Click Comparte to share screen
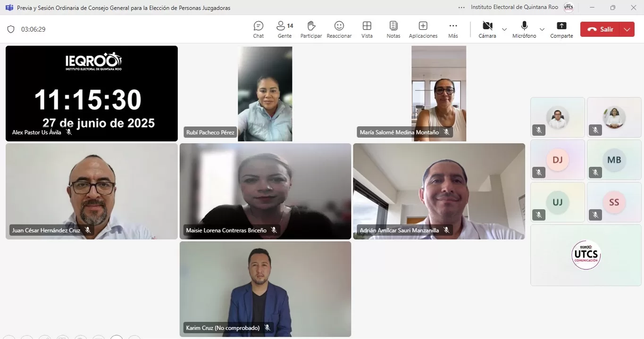644x339 pixels. (x=561, y=29)
